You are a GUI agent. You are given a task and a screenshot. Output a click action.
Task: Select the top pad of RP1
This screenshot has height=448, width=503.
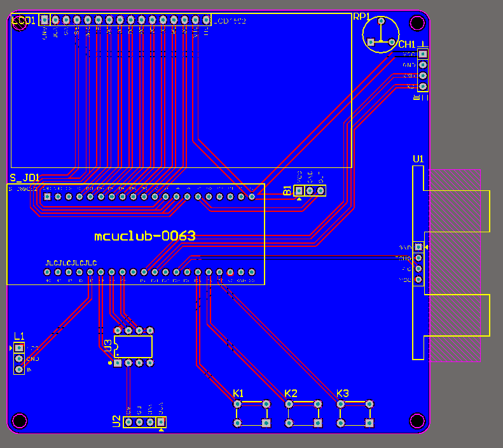coord(381,21)
